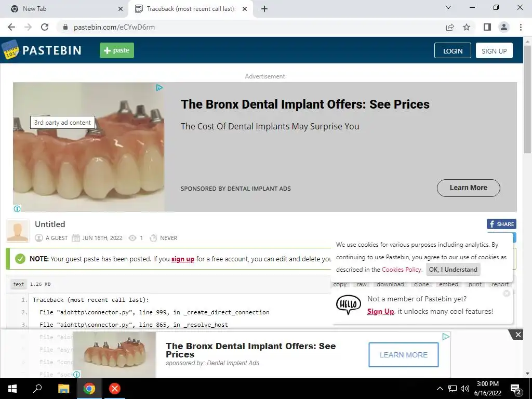Click LEARN MORE in bottom banner ad

point(403,355)
